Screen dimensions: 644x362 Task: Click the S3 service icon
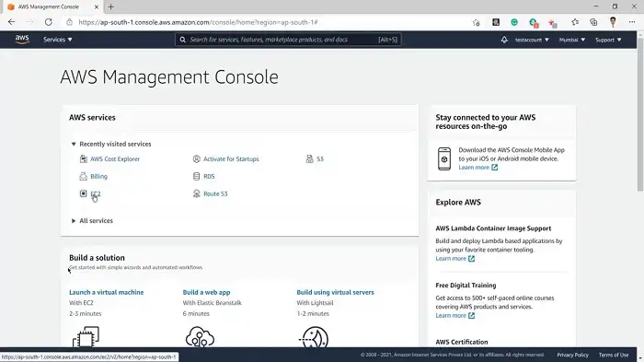point(310,158)
